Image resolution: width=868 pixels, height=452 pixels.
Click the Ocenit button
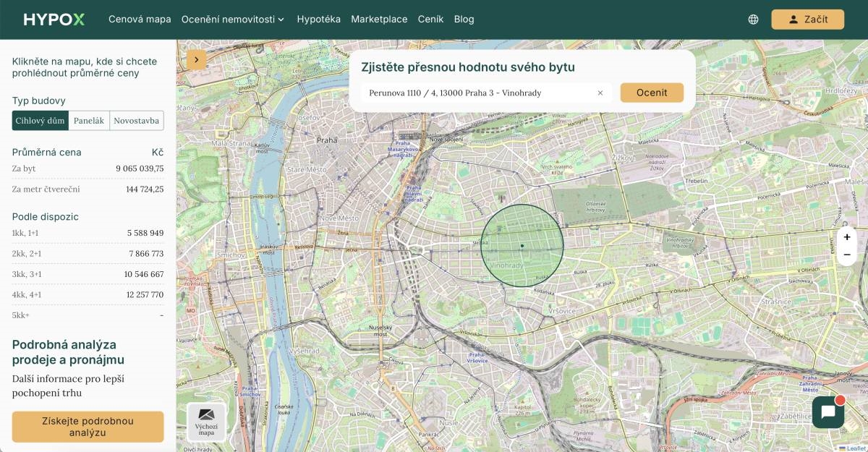point(652,93)
